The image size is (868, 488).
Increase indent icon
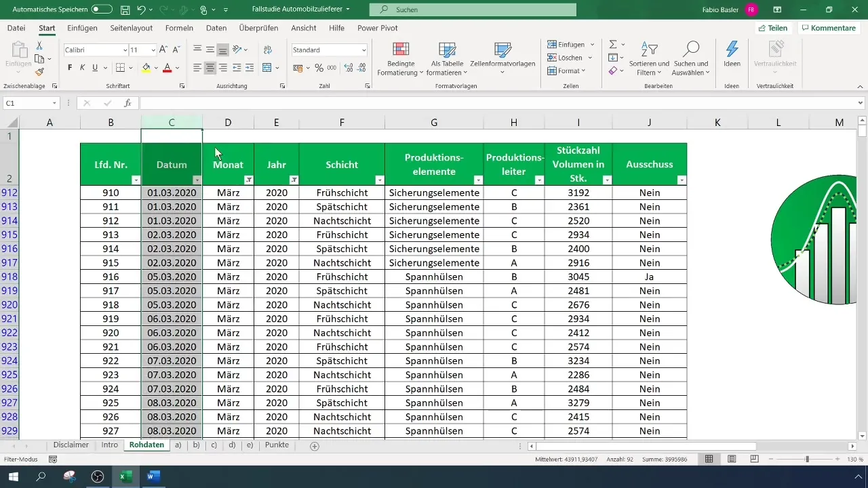tap(249, 68)
